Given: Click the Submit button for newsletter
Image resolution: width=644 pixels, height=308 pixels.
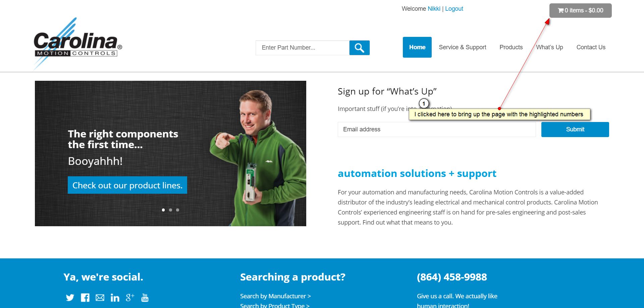Looking at the screenshot, I should tap(575, 129).
